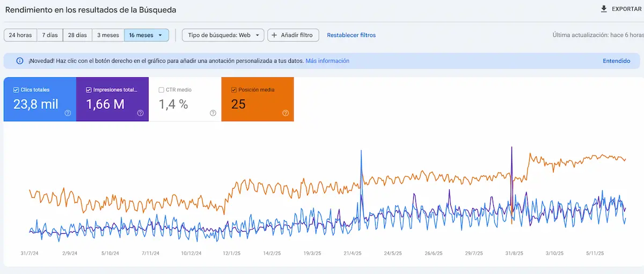The image size is (644, 274).
Task: Dismiss banner with Entendido button
Action: (x=616, y=61)
